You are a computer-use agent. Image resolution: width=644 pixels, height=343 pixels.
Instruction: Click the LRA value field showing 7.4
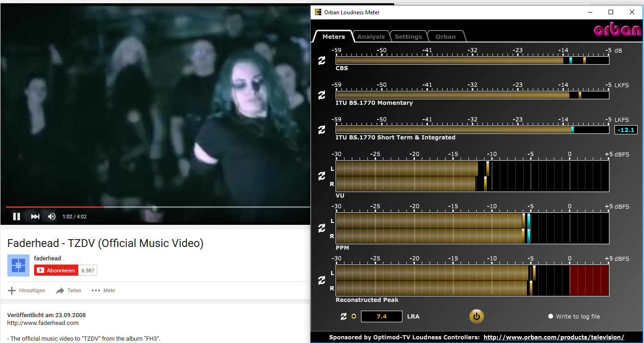[382, 316]
